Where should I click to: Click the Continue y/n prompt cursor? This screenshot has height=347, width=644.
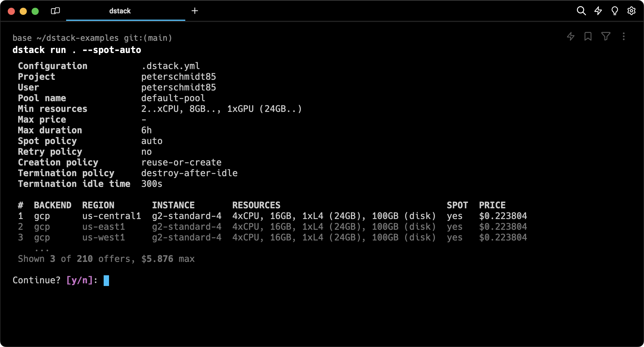pyautogui.click(x=106, y=280)
